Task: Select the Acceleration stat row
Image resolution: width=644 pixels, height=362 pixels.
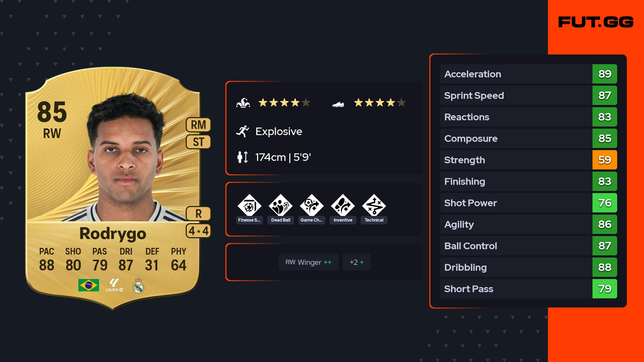Action: point(528,74)
